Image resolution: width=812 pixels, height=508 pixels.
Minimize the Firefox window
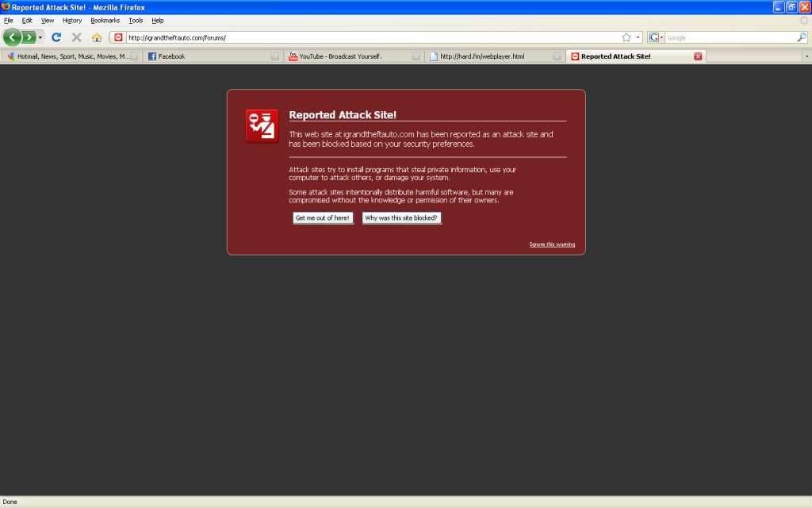point(779,6)
